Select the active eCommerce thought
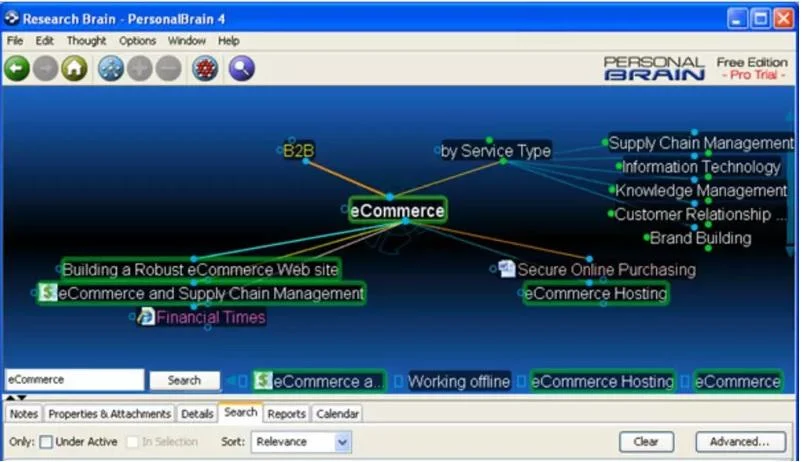This screenshot has height=462, width=802. pyautogui.click(x=397, y=210)
